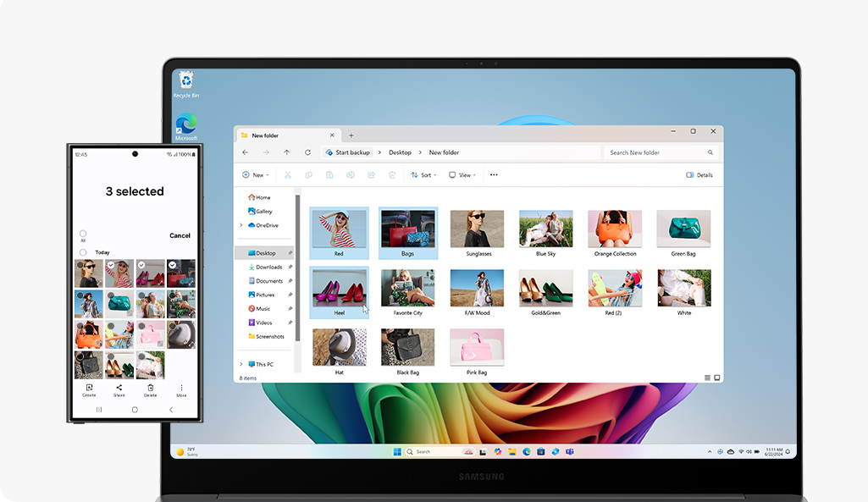Open Gallery in the navigation pane
The height and width of the screenshot is (502, 868).
[260, 212]
